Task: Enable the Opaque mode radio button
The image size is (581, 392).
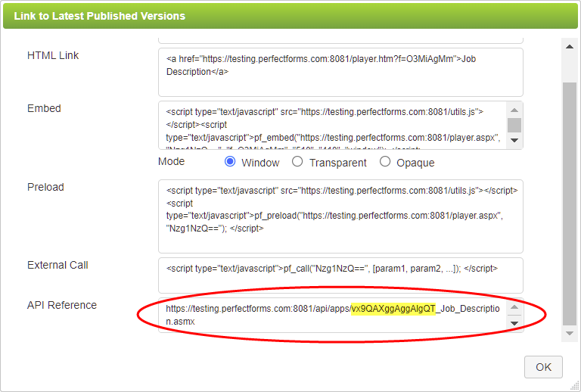Action: coord(385,162)
